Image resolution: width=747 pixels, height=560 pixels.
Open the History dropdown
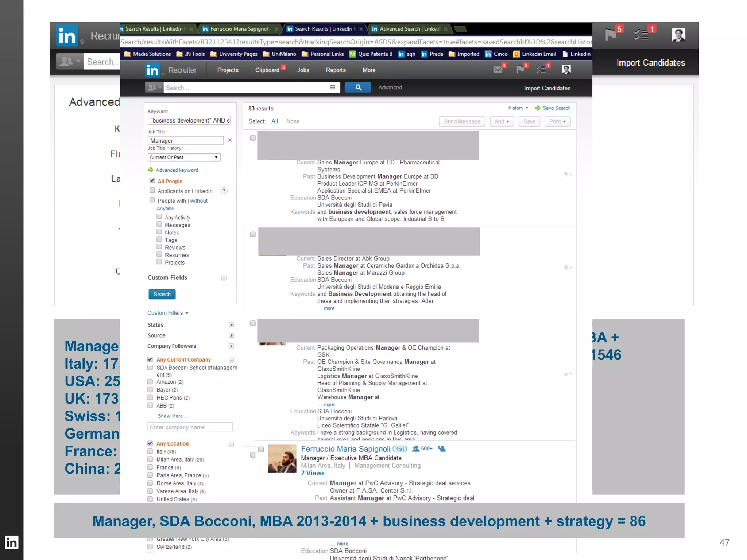[x=518, y=108]
